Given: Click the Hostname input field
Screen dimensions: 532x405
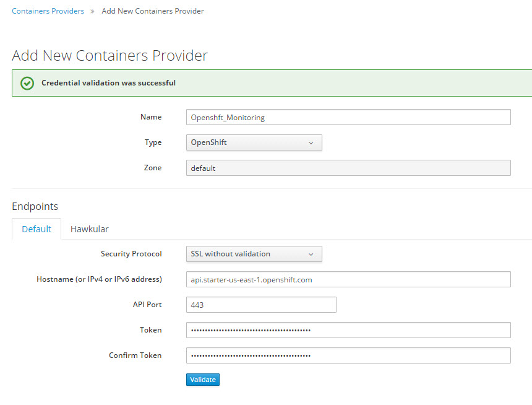Looking at the screenshot, I should point(348,279).
